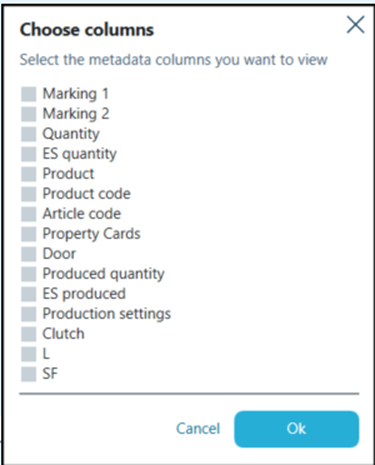Select the ES quantity column checkbox

tap(29, 154)
